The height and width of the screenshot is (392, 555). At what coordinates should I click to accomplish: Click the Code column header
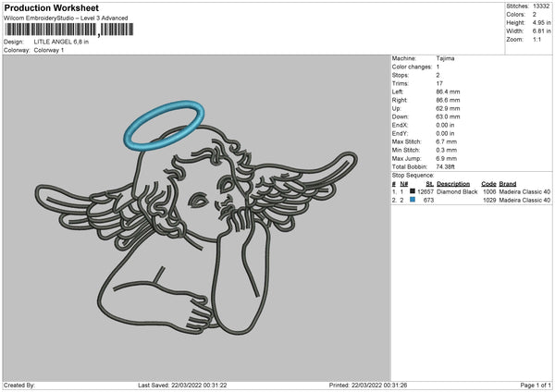(x=488, y=184)
